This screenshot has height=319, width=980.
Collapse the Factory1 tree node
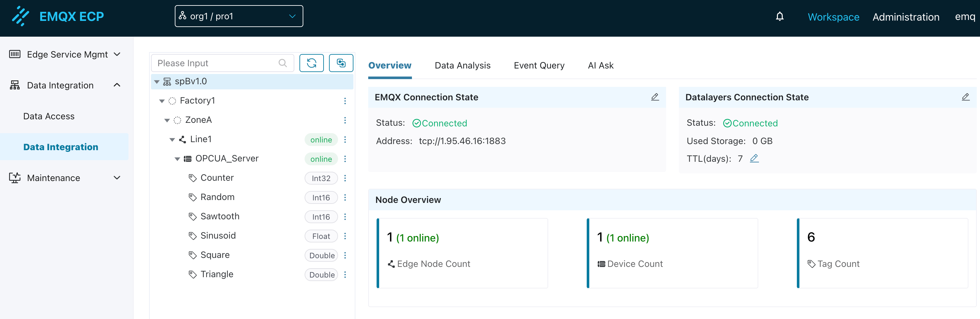click(162, 101)
